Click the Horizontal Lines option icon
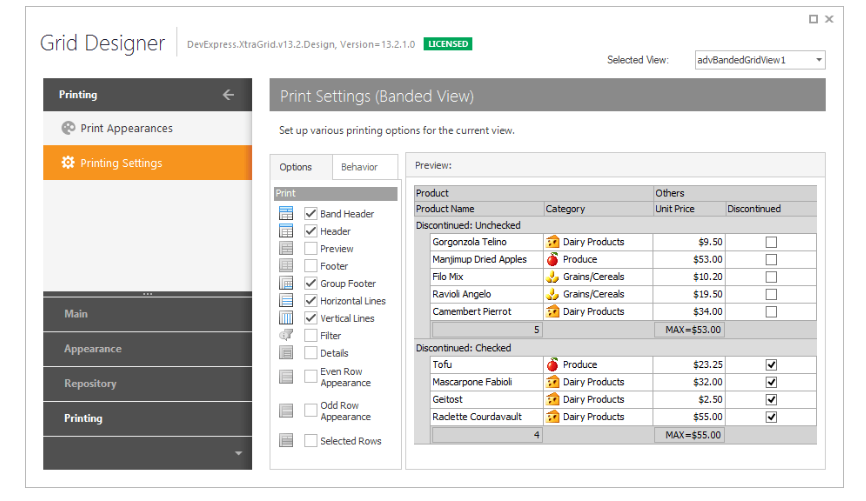This screenshot has width=866, height=501. pyautogui.click(x=286, y=300)
